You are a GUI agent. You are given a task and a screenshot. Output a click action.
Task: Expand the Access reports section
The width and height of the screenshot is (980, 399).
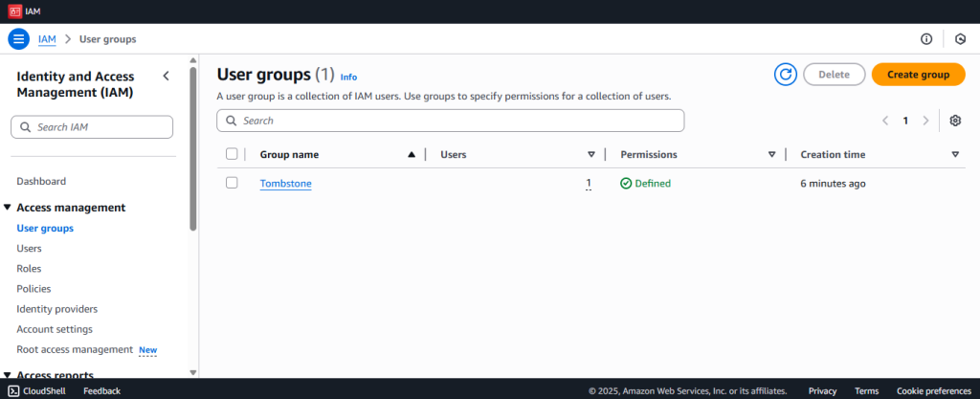click(x=8, y=375)
